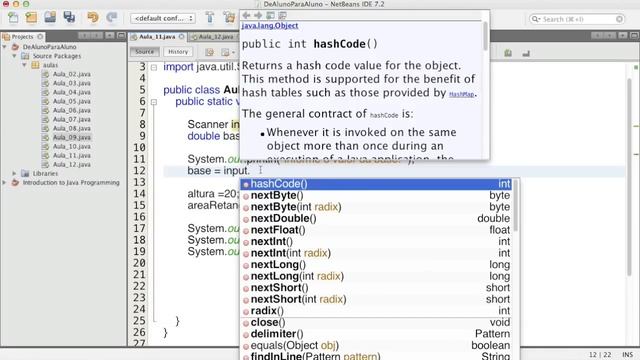Collapse the aulas package node

click(24, 65)
